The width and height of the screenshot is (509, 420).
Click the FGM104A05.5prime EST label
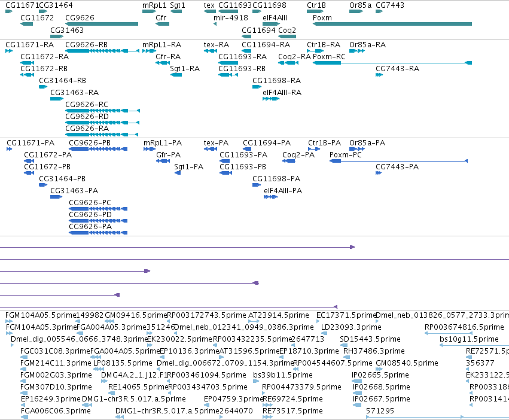point(41,315)
